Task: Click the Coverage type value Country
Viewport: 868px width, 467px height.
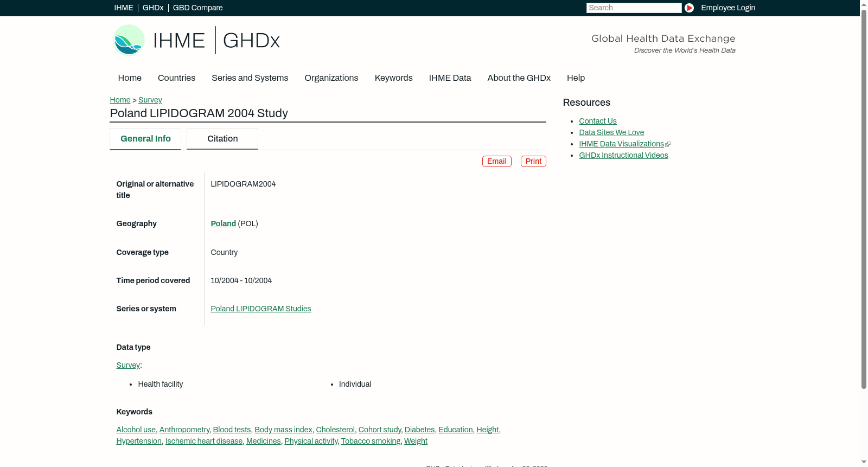Action: (x=224, y=252)
